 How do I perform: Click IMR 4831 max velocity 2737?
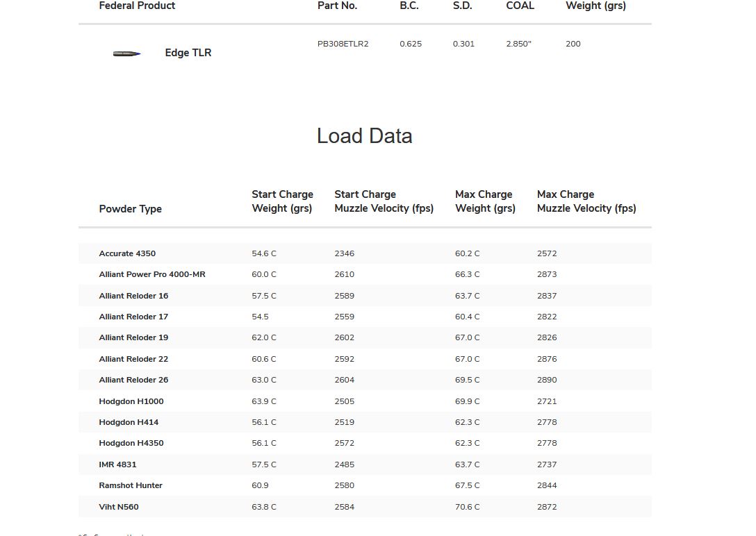[x=547, y=464]
